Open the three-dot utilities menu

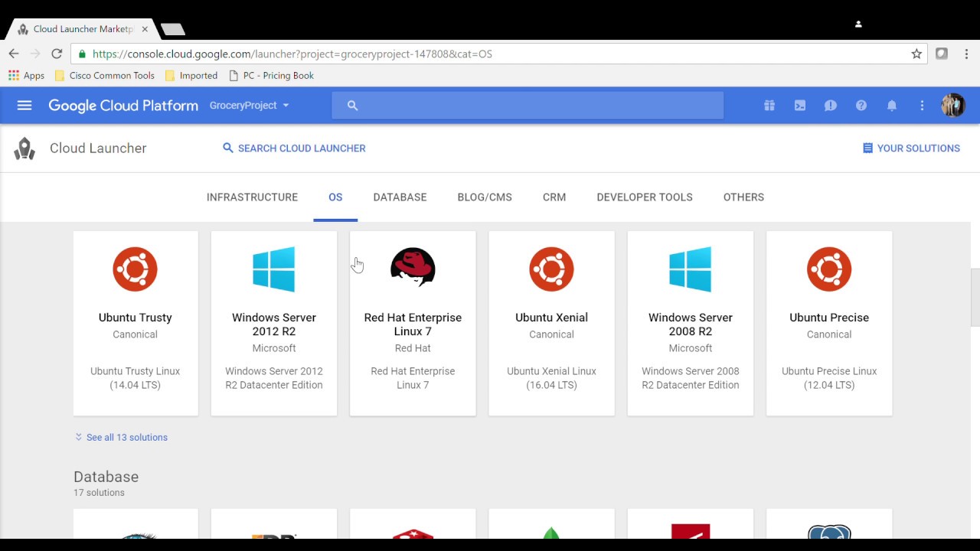[922, 106]
